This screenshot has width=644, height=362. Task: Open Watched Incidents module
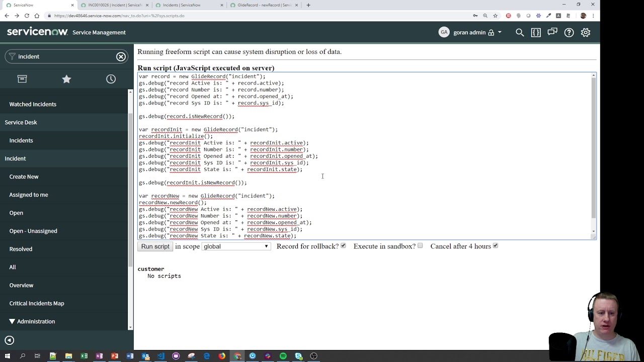click(33, 104)
